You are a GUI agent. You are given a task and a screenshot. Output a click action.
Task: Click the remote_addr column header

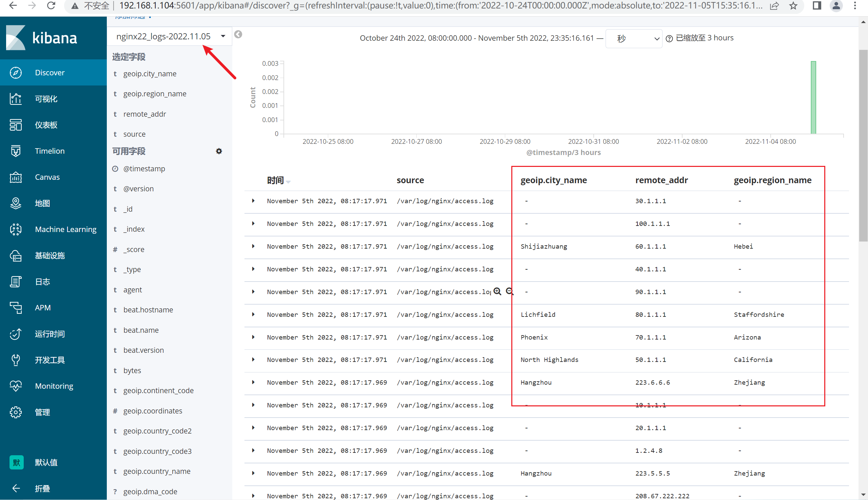tap(662, 180)
